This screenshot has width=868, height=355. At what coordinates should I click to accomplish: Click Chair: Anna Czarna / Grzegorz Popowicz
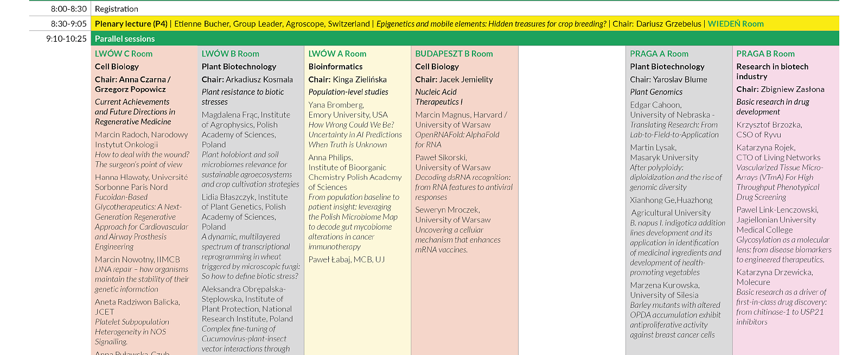(x=133, y=84)
